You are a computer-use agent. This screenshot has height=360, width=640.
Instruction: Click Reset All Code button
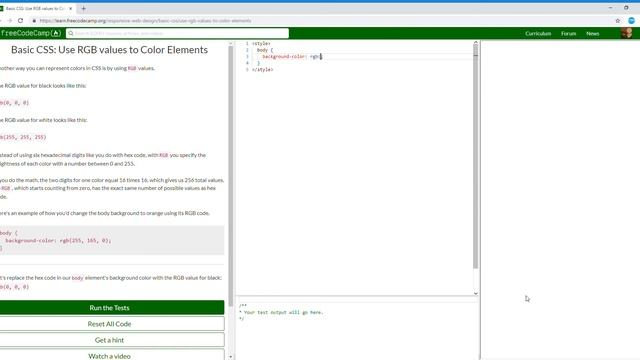click(109, 324)
